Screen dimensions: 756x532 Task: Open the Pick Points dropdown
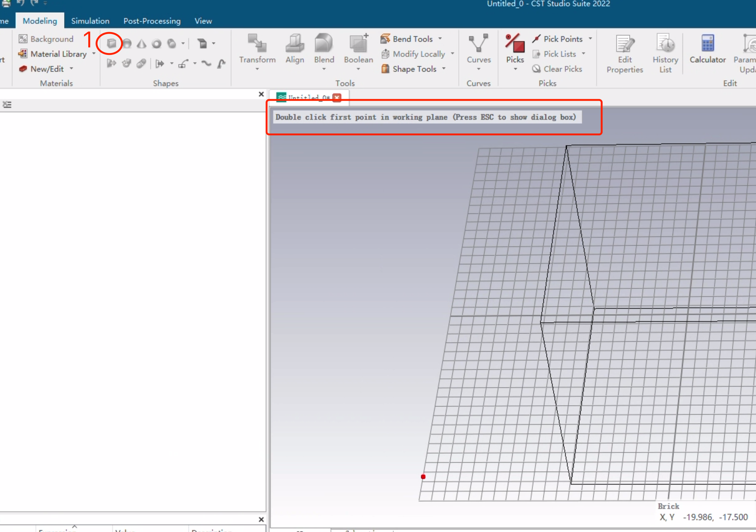coord(590,39)
